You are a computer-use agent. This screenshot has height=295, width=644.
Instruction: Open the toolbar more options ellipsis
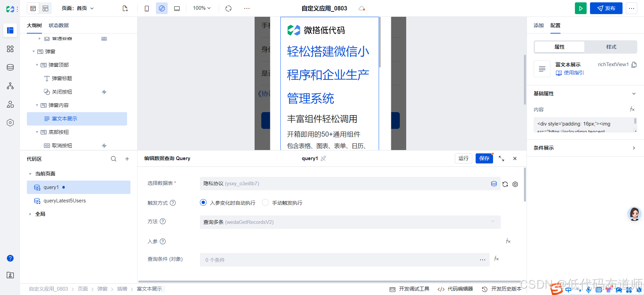click(x=247, y=8)
